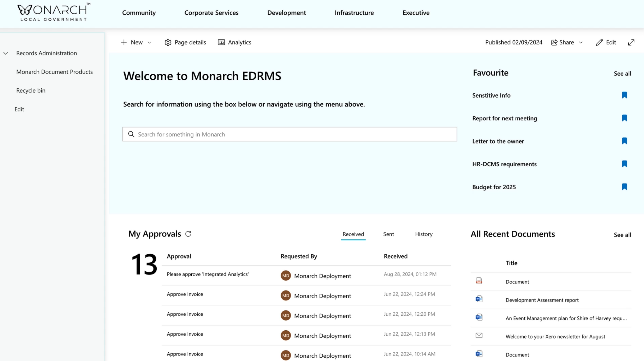Open the Corporate Services menu
The image size is (644, 361).
pos(211,12)
